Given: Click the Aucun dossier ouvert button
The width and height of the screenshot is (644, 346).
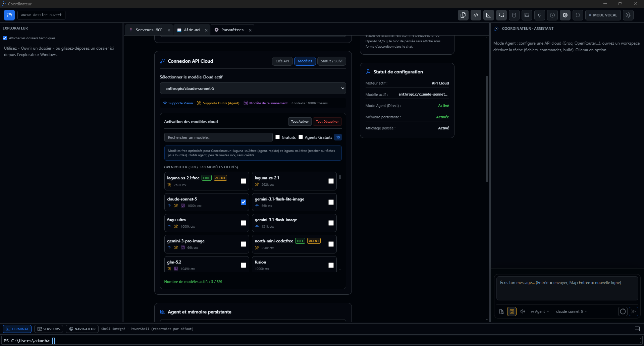Looking at the screenshot, I should coord(41,15).
